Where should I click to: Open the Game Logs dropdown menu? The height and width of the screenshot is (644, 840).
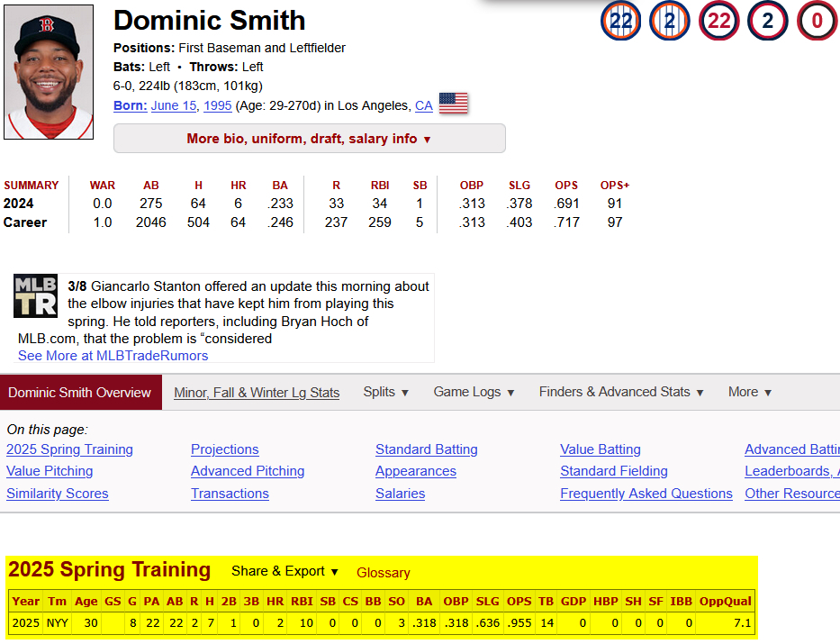click(474, 392)
